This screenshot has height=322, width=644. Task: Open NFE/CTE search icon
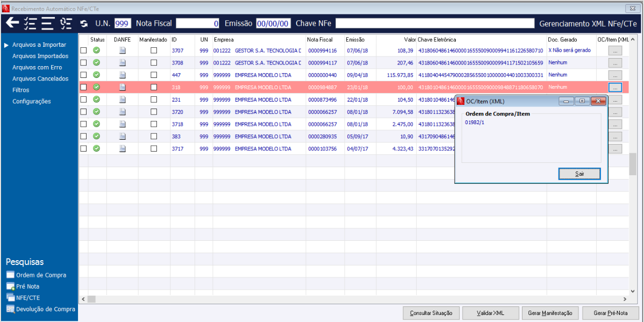[10, 298]
